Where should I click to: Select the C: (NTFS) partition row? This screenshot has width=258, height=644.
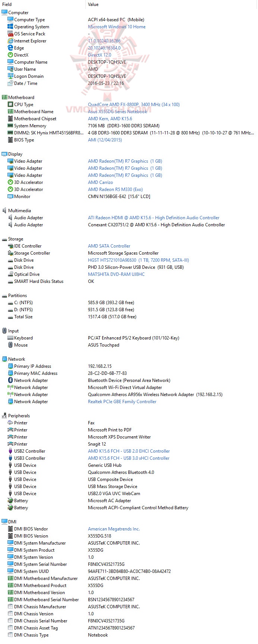pos(129,303)
